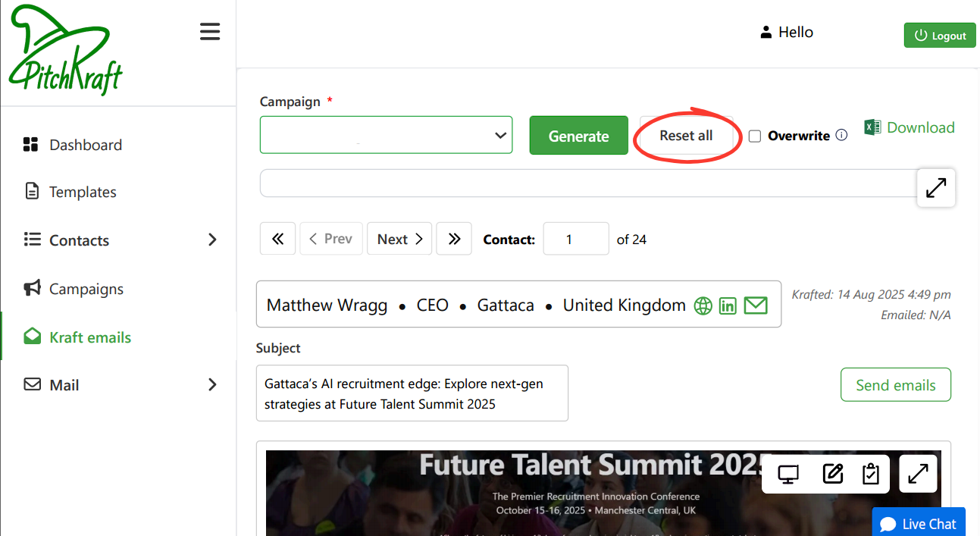Expand the Mail sidebar submenu
Image resolution: width=980 pixels, height=536 pixels.
[x=212, y=385]
